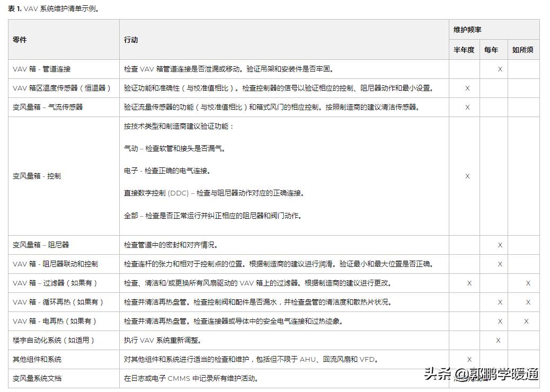选择「如所须」列标题
550x392 pixels.
coord(524,50)
